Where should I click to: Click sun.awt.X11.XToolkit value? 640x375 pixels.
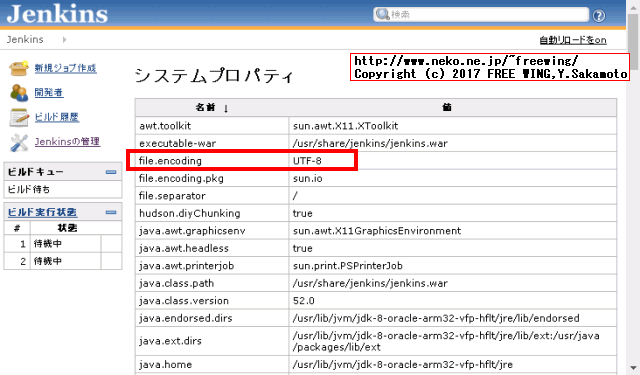345,126
